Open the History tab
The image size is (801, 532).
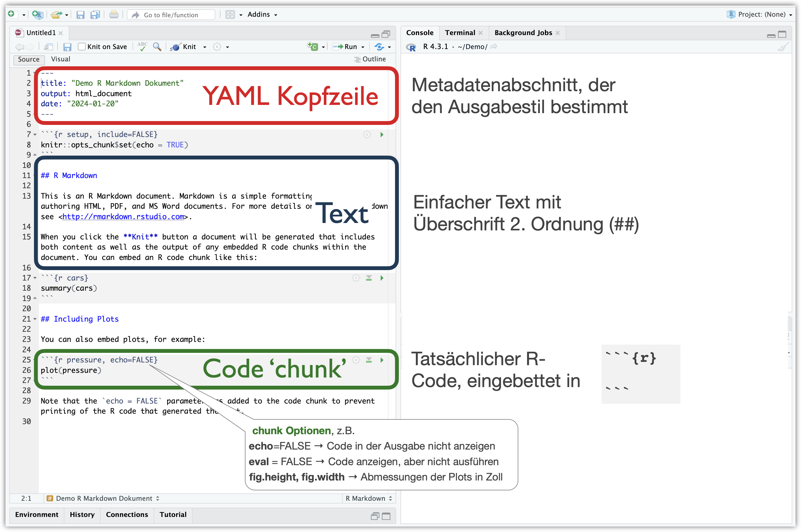coord(82,514)
